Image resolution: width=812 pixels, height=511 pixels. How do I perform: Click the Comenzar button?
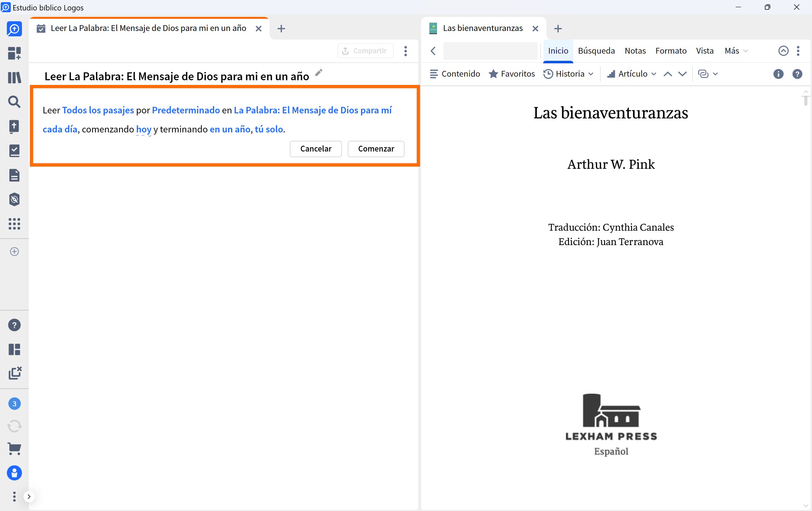click(x=376, y=149)
